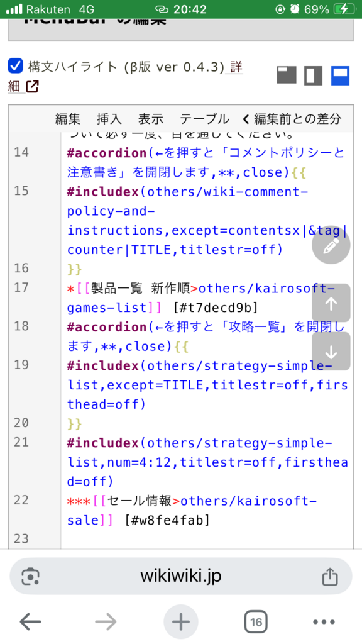This screenshot has height=644, width=362.
Task: Tap the wikiwiki.jp address bar
Action: click(x=181, y=576)
